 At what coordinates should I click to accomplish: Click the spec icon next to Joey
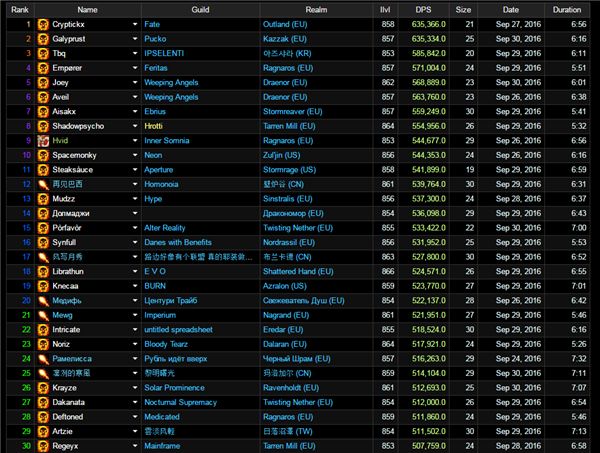click(x=43, y=83)
